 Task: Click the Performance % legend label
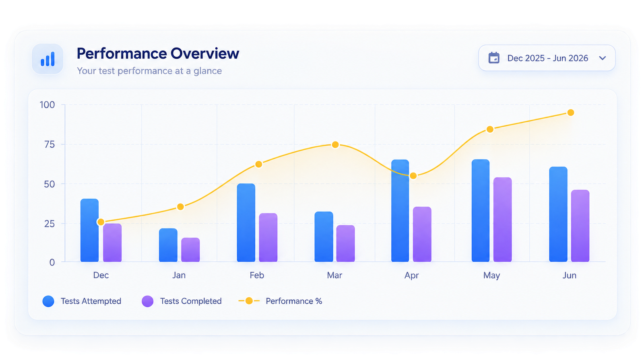(x=294, y=301)
